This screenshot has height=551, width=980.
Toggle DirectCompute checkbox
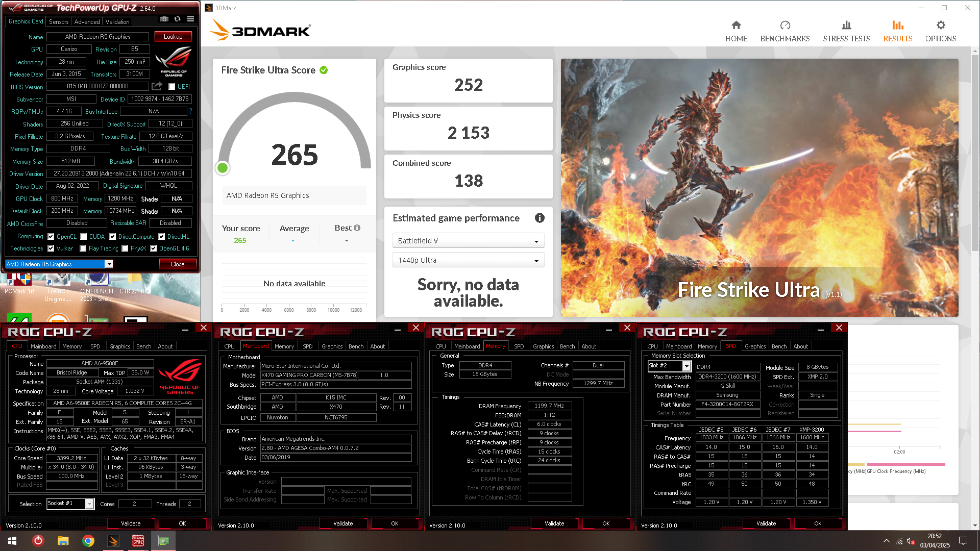[x=113, y=237]
